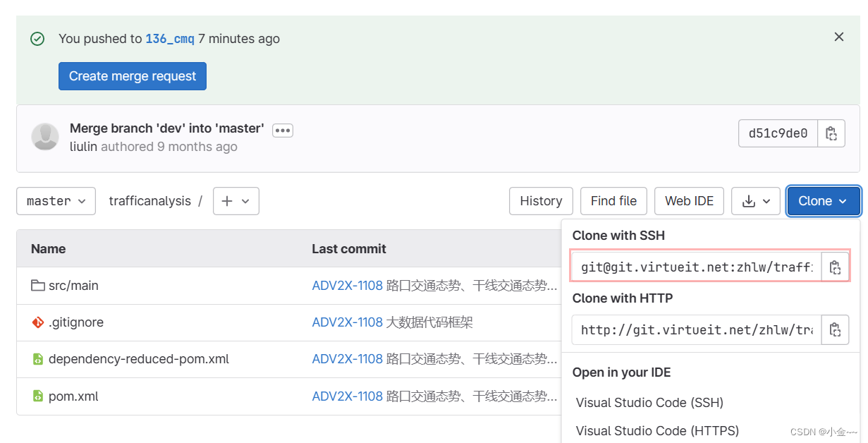Copy the HTTP clone URL
The image size is (868, 443).
click(x=836, y=329)
